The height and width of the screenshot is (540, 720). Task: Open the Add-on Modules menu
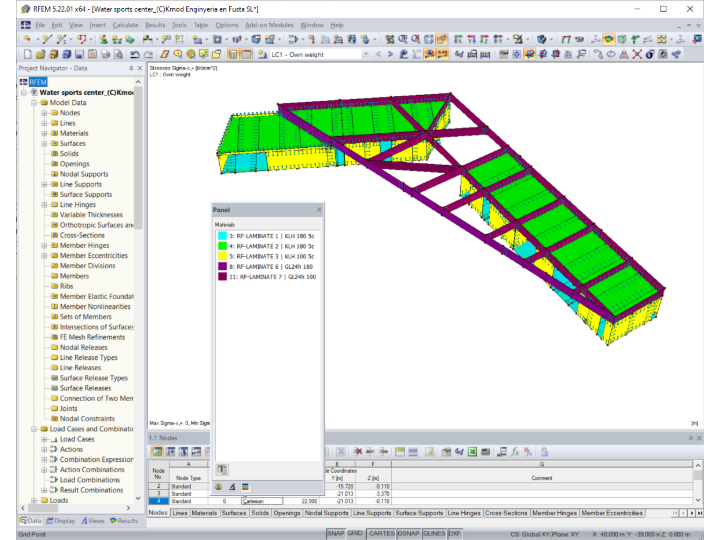point(269,25)
